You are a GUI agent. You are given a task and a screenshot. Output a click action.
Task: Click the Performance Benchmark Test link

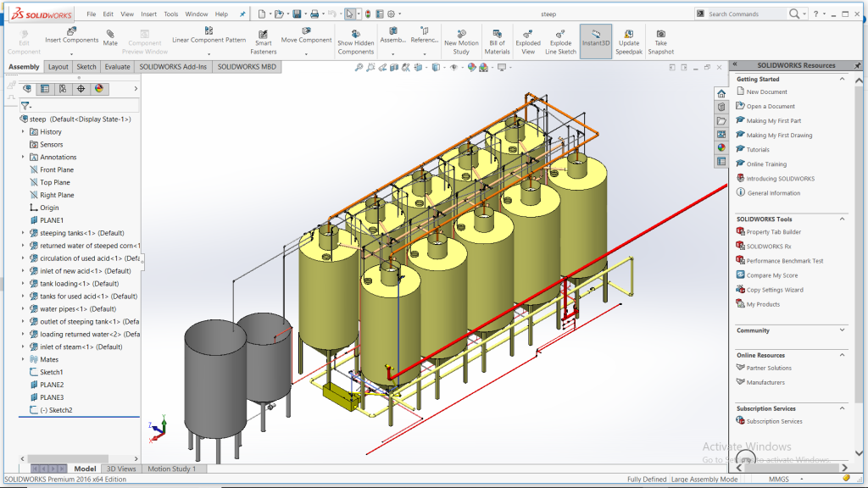[784, 261]
